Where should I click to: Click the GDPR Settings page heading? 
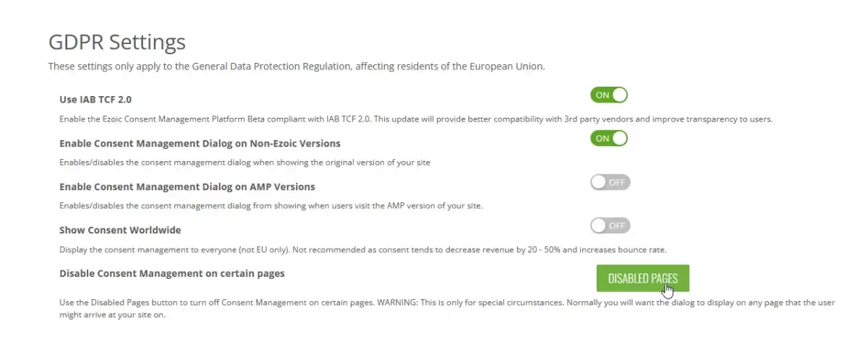[x=117, y=42]
